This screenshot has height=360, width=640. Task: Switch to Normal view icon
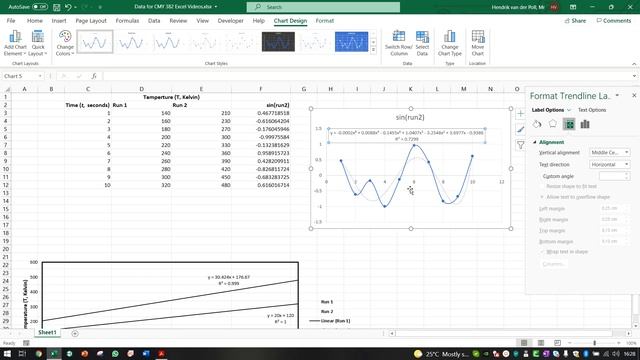[x=524, y=343]
